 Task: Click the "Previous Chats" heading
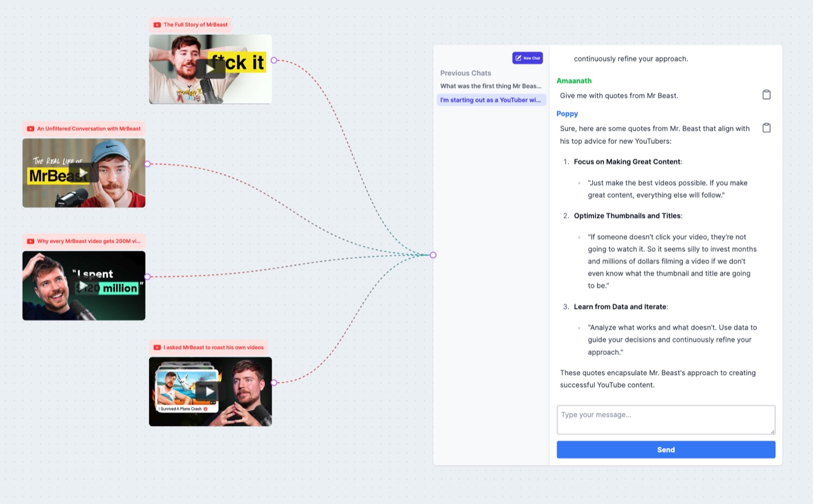coord(466,73)
